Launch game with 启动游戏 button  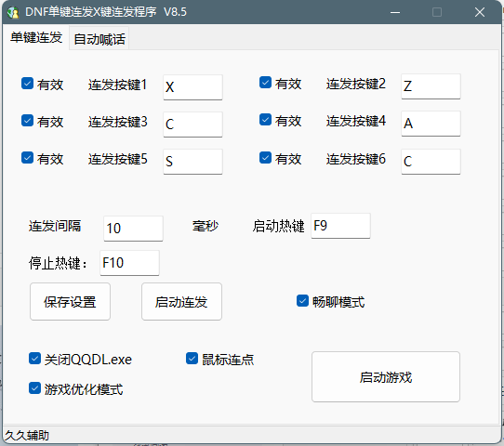[386, 376]
